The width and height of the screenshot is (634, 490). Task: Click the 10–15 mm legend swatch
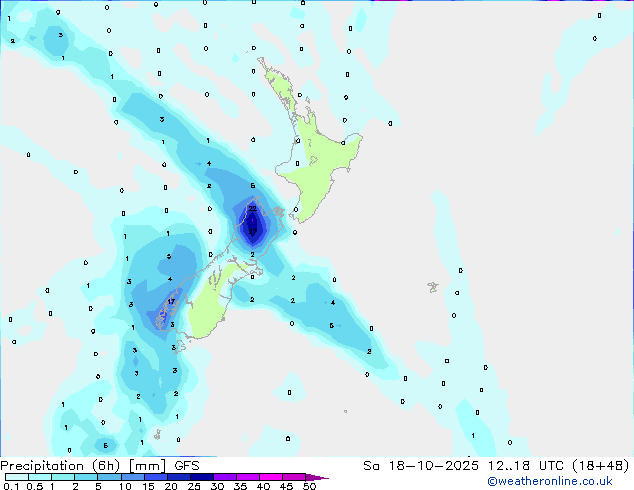pyautogui.click(x=132, y=477)
